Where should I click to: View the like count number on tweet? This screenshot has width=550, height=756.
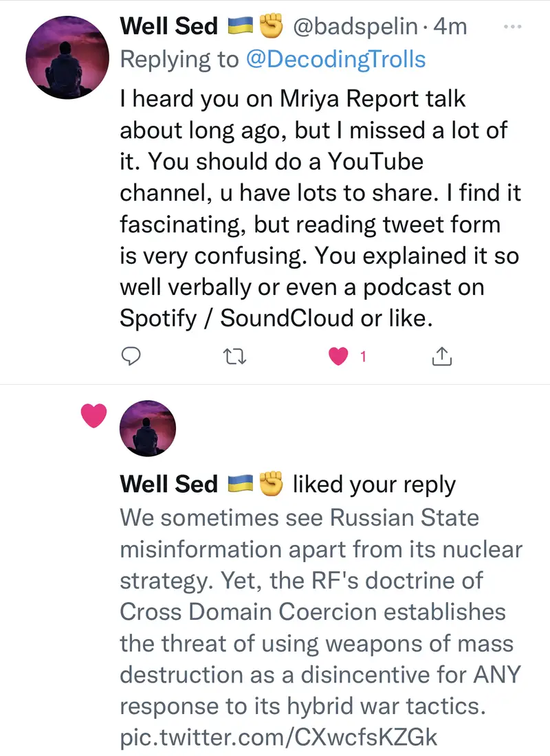click(x=362, y=356)
